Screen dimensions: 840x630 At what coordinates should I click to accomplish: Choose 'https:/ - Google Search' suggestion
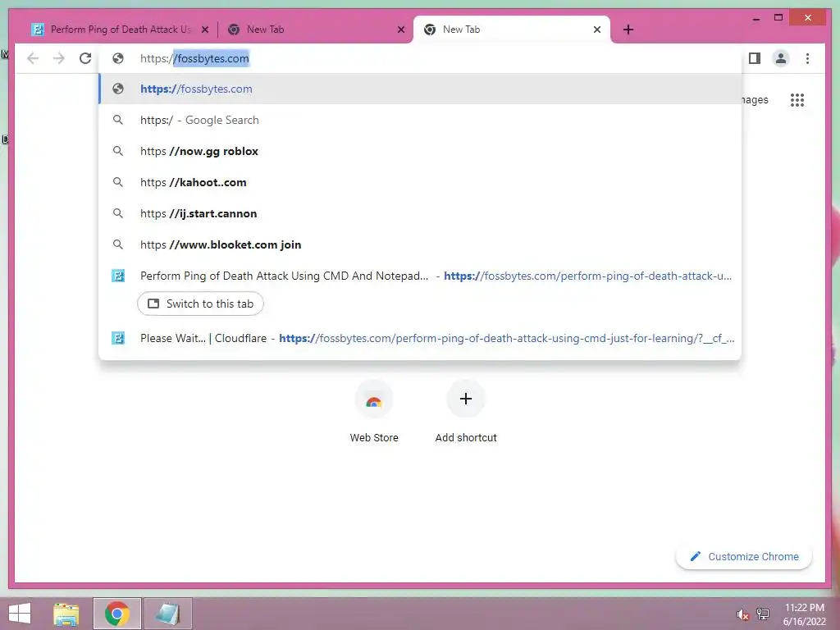[x=420, y=120]
